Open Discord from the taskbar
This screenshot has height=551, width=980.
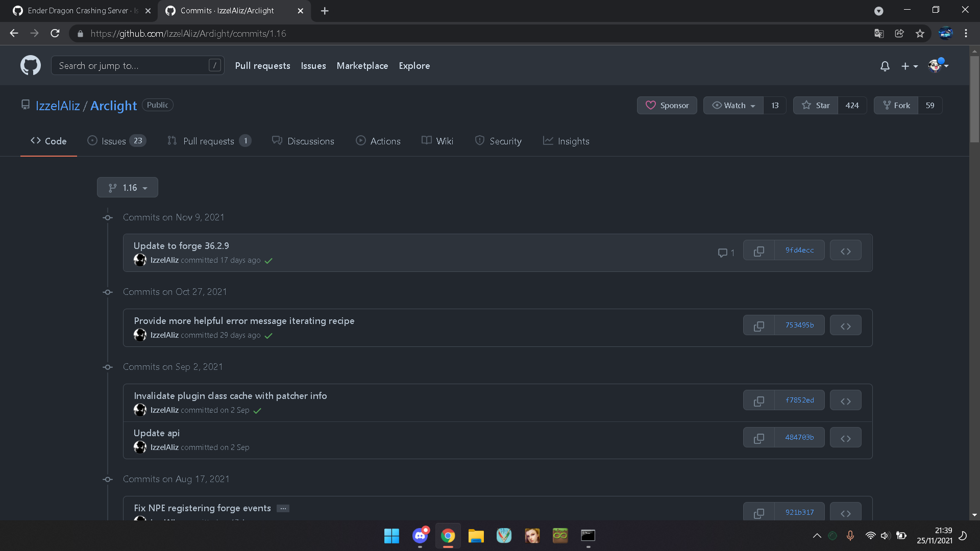coord(420,536)
